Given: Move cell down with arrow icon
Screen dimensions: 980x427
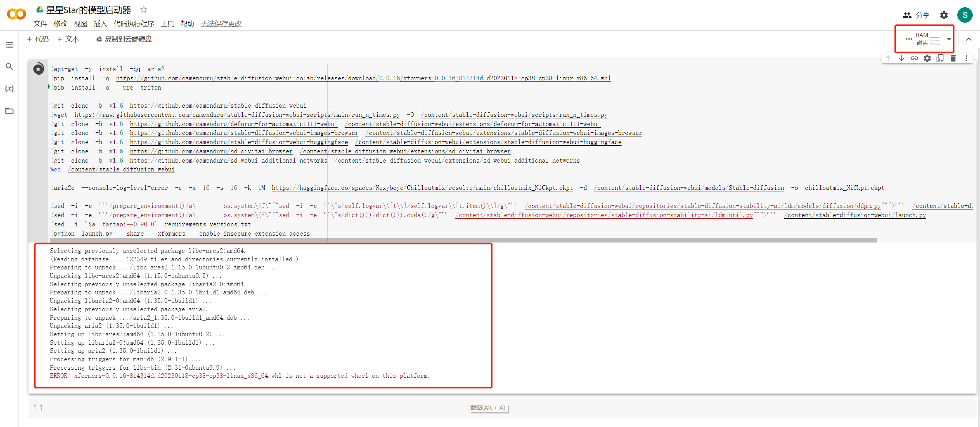Looking at the screenshot, I should (901, 58).
